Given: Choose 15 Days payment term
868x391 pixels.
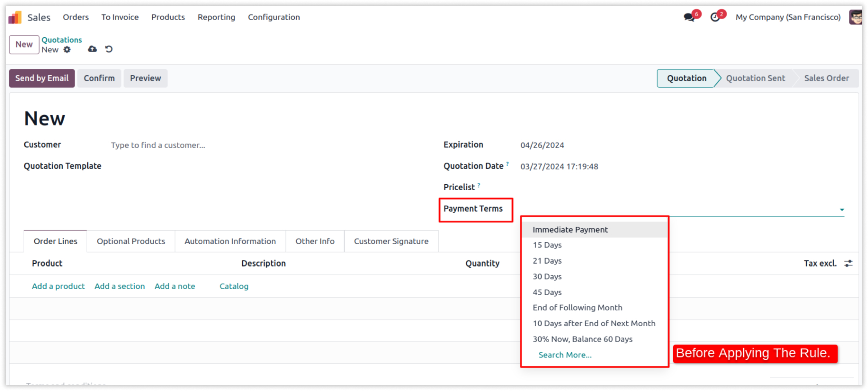Looking at the screenshot, I should tap(594, 245).
